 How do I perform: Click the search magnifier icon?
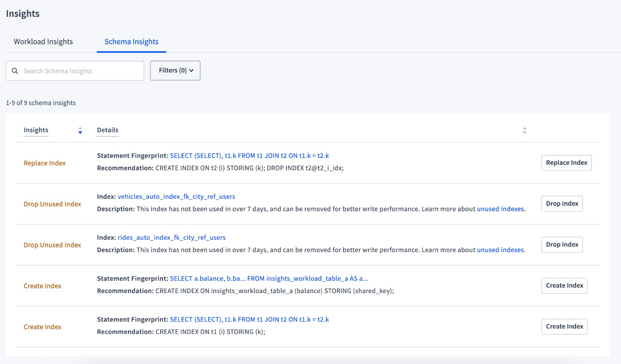[15, 71]
